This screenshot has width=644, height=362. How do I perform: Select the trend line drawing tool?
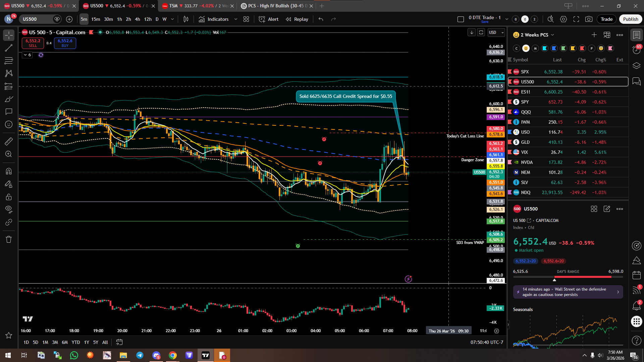(x=9, y=48)
